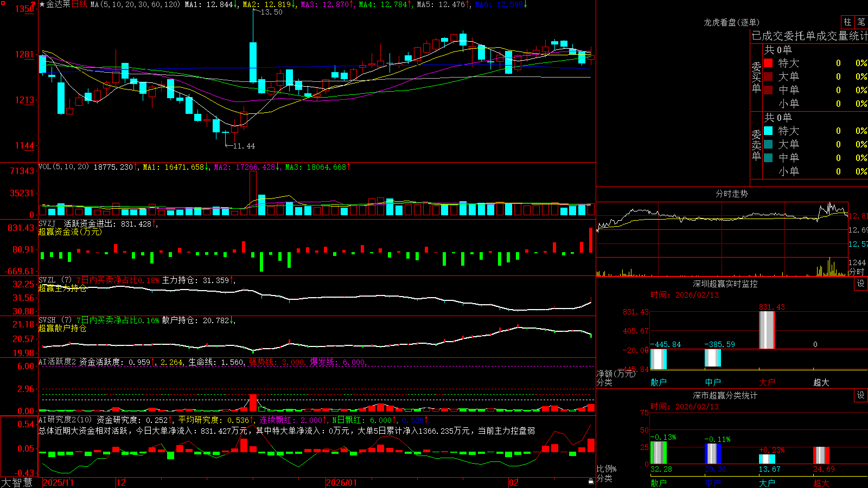The width and height of the screenshot is (868, 488).
Task: Click the 1350 price axis label
Action: click(25, 9)
